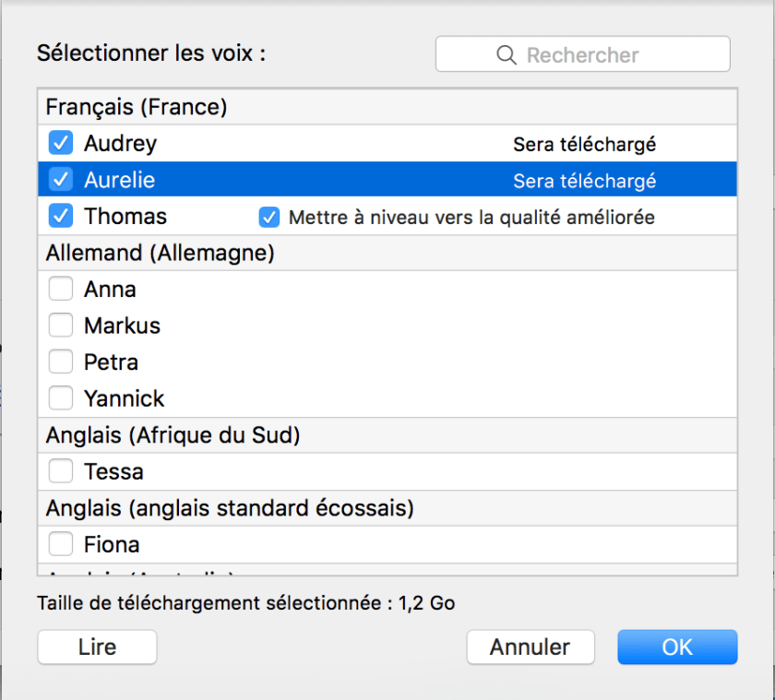Select the Thomas voice name

click(125, 217)
